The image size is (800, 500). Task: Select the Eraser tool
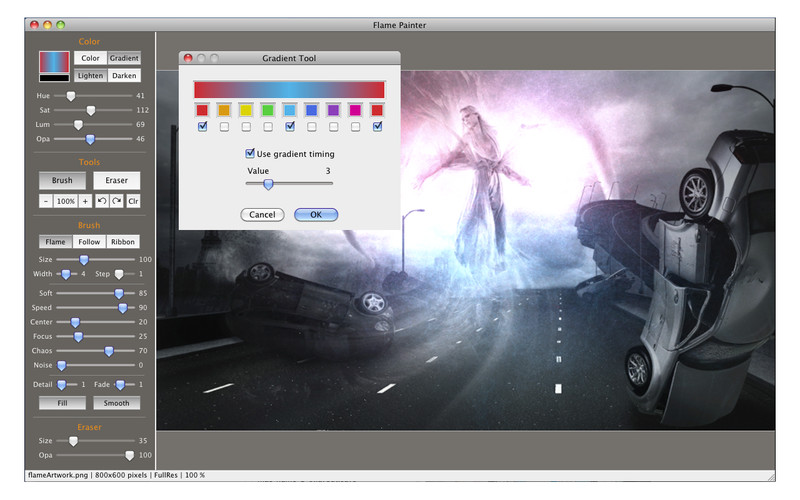pos(116,181)
